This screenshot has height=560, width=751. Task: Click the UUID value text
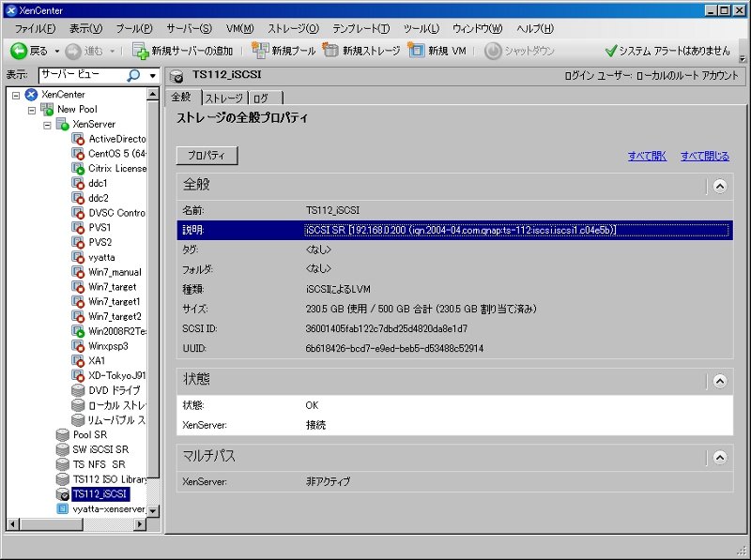coord(394,348)
